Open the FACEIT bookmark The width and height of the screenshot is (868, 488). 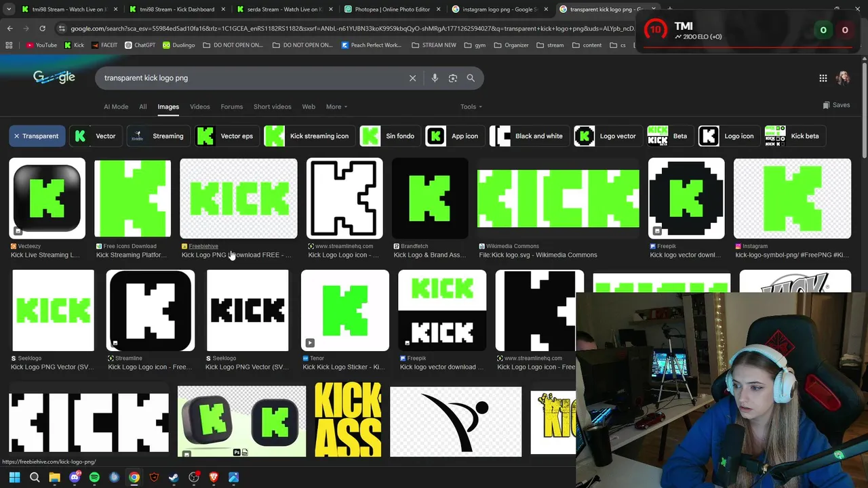pos(104,45)
